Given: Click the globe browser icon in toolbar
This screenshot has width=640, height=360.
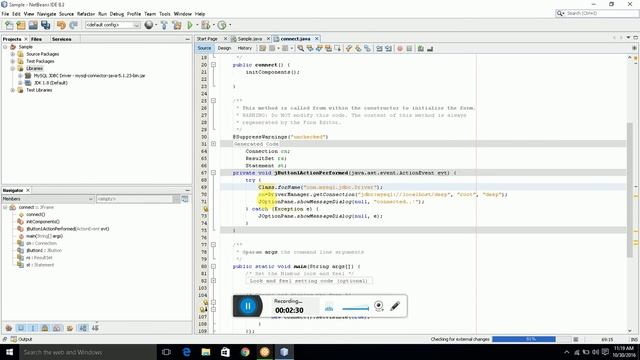Looking at the screenshot, I should pyautogui.click(x=149, y=25).
